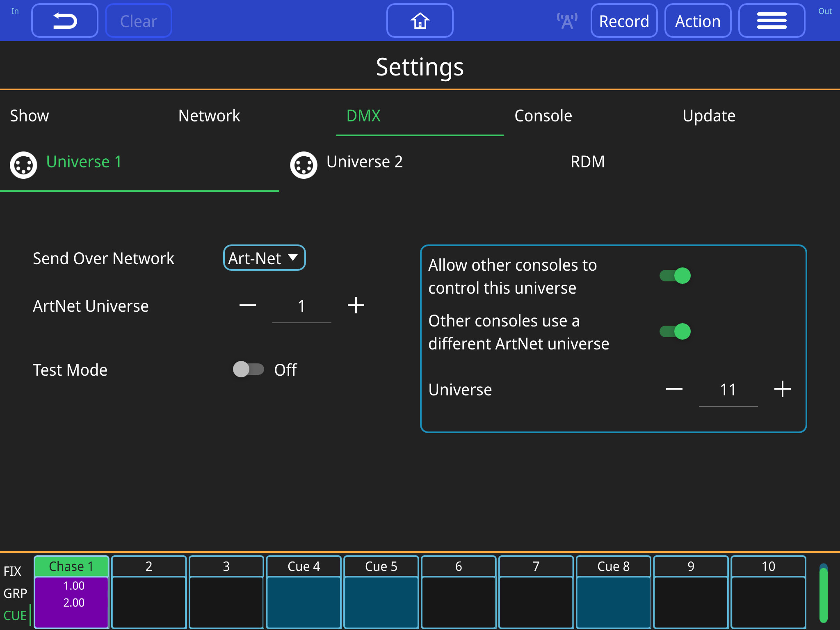Toggle other consoles use a different ArtNet universe
This screenshot has width=840, height=630.
click(x=674, y=332)
